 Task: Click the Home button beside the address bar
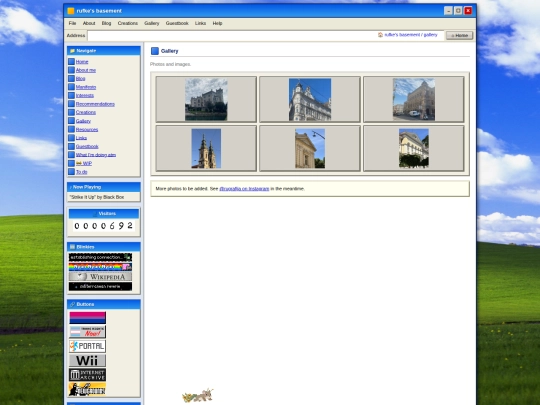pos(459,35)
